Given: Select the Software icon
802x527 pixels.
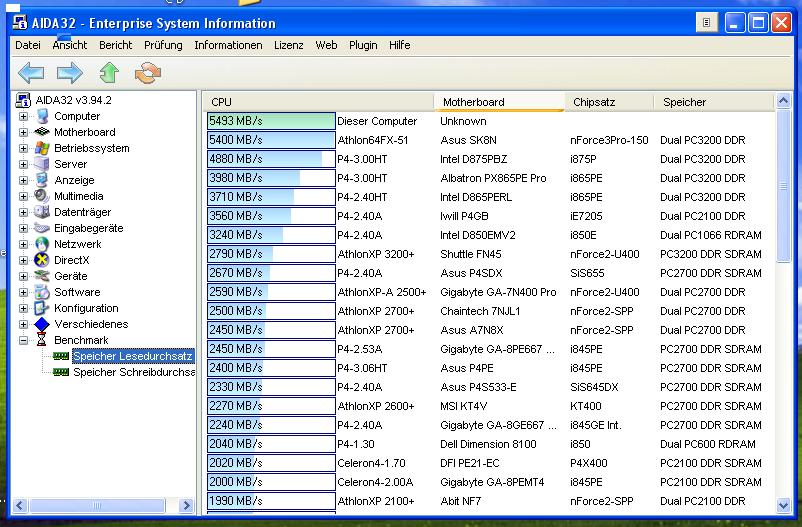Looking at the screenshot, I should [42, 292].
